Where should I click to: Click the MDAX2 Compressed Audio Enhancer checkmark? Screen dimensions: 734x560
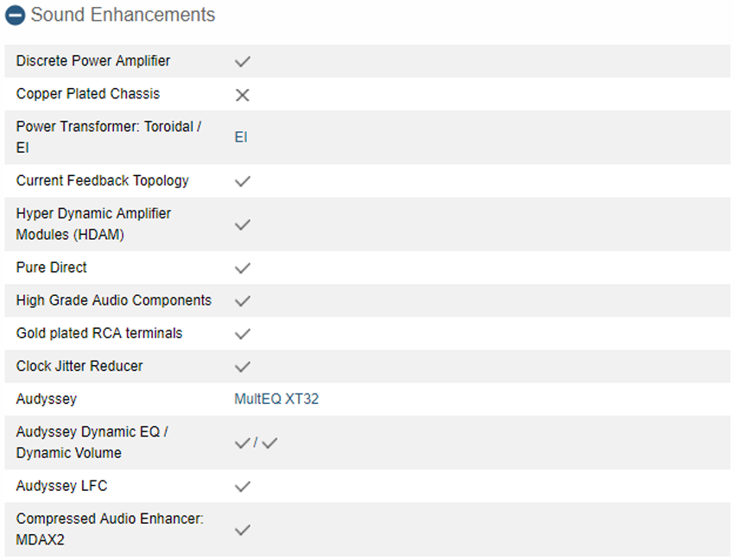click(x=243, y=530)
